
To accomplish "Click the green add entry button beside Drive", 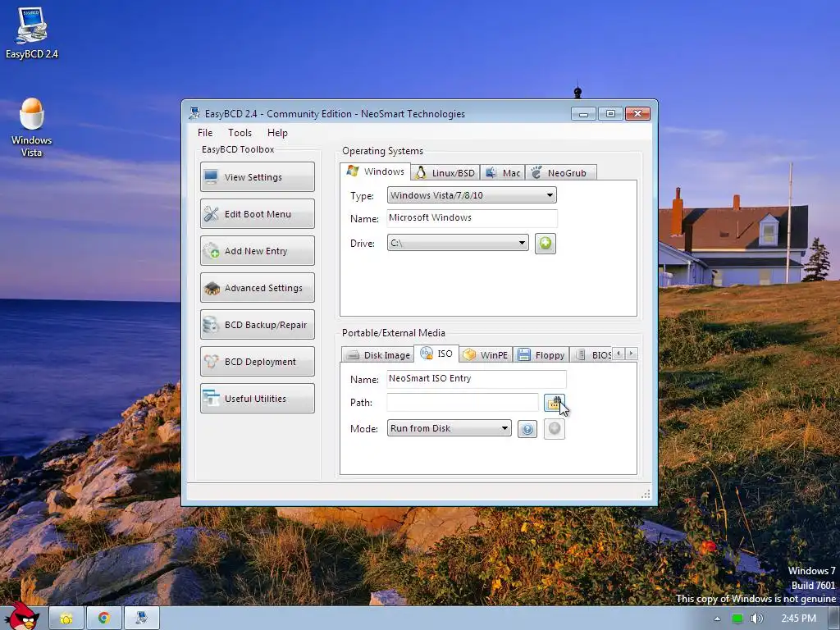I will point(545,243).
